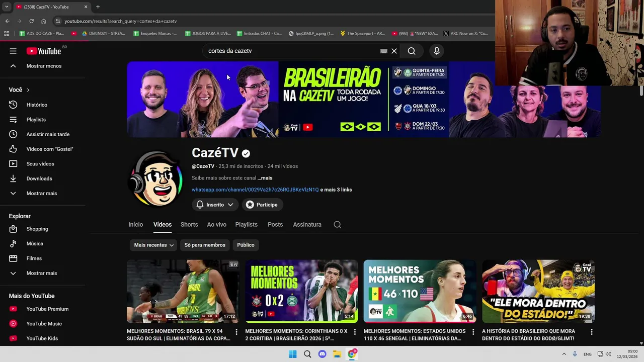Open ADS DO CAZE bookmark

tap(42, 34)
